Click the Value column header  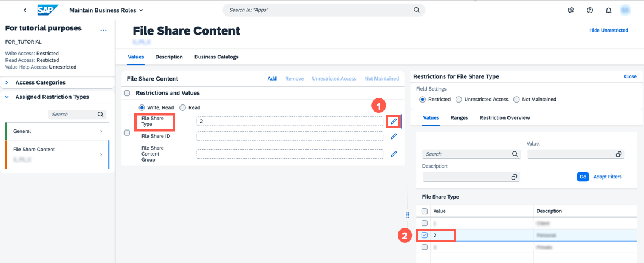coord(482,211)
